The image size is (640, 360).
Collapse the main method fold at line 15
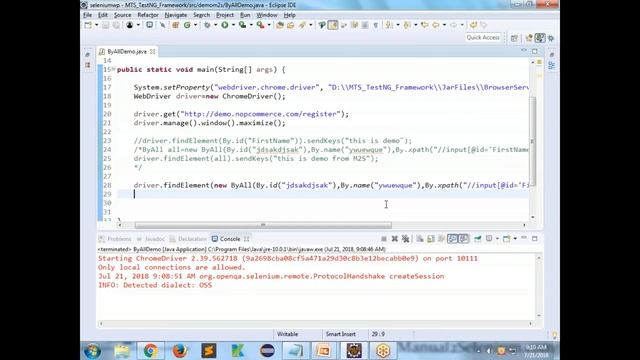coord(113,68)
